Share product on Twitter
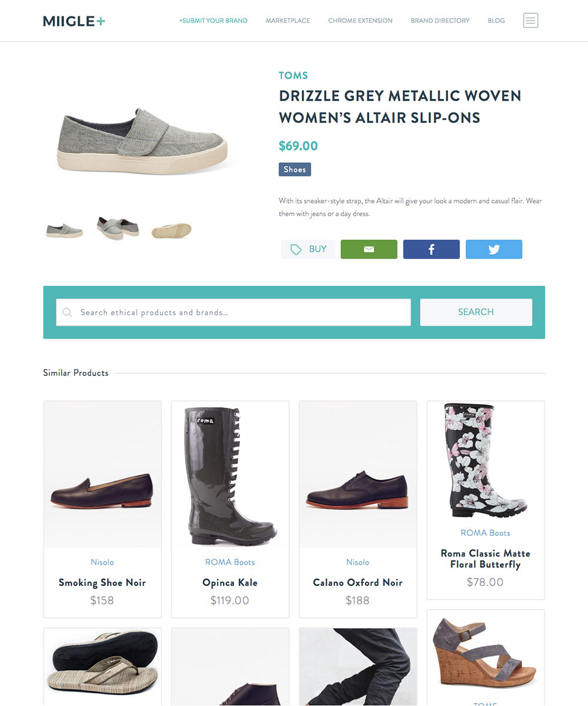588x706 pixels. pos(494,249)
